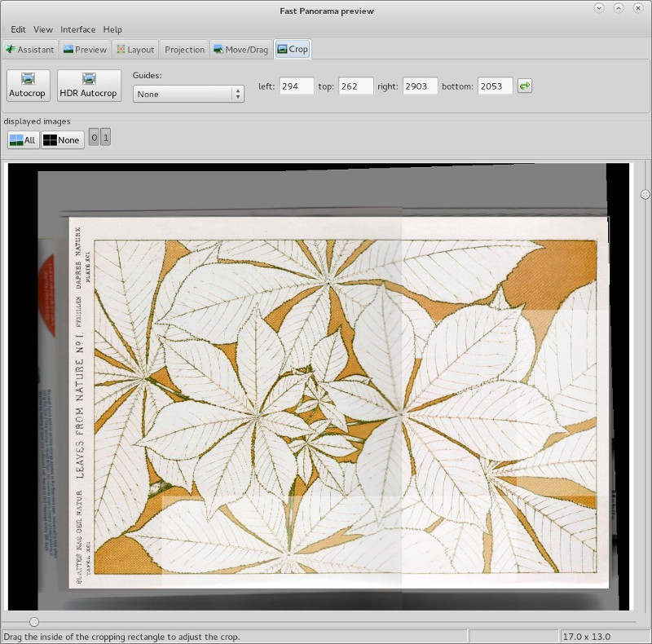The width and height of the screenshot is (652, 644).
Task: Open the View menu
Action: [x=43, y=29]
